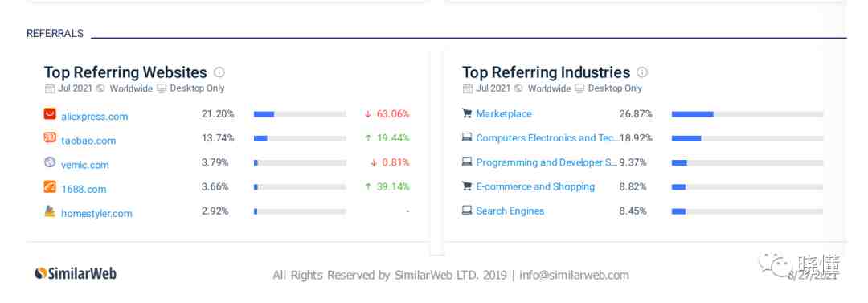
Task: Click the E-commerce and Shopping cart icon
Action: 467,186
